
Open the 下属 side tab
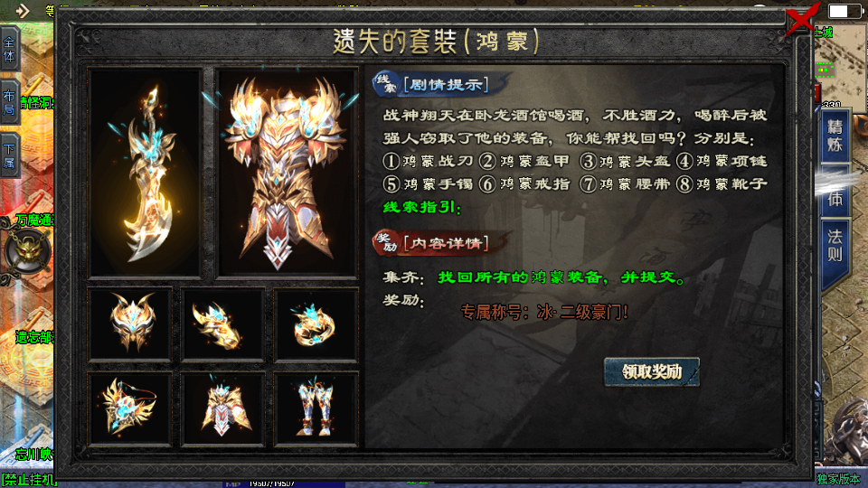pyautogui.click(x=9, y=156)
